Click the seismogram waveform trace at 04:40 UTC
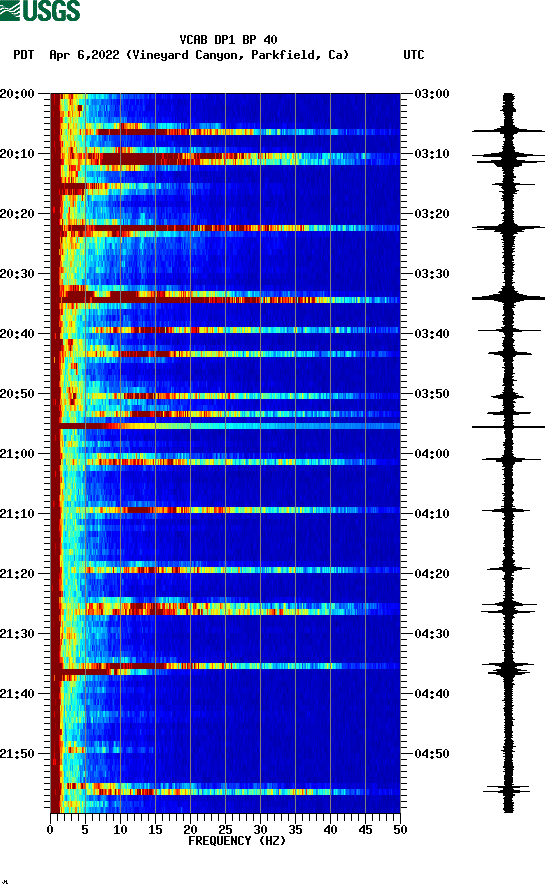Image resolution: width=552 pixels, height=893 pixels. click(x=508, y=694)
